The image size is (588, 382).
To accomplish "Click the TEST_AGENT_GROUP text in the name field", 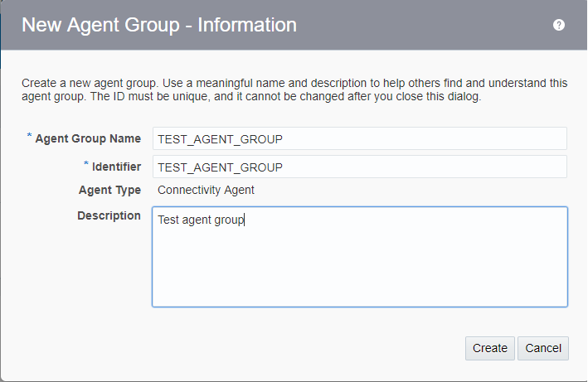I will coord(220,138).
